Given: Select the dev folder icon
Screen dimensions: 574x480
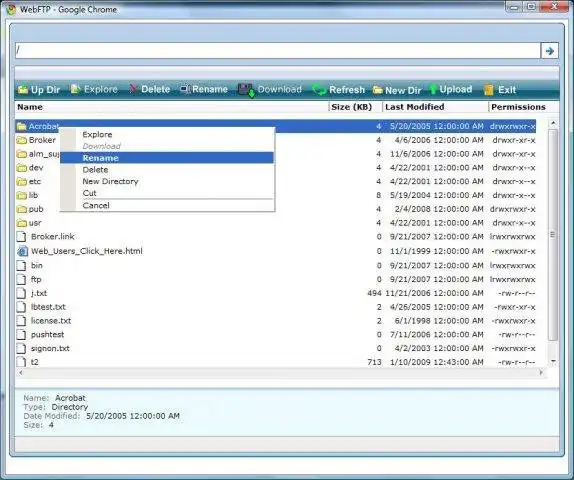Looking at the screenshot, I should [x=22, y=168].
